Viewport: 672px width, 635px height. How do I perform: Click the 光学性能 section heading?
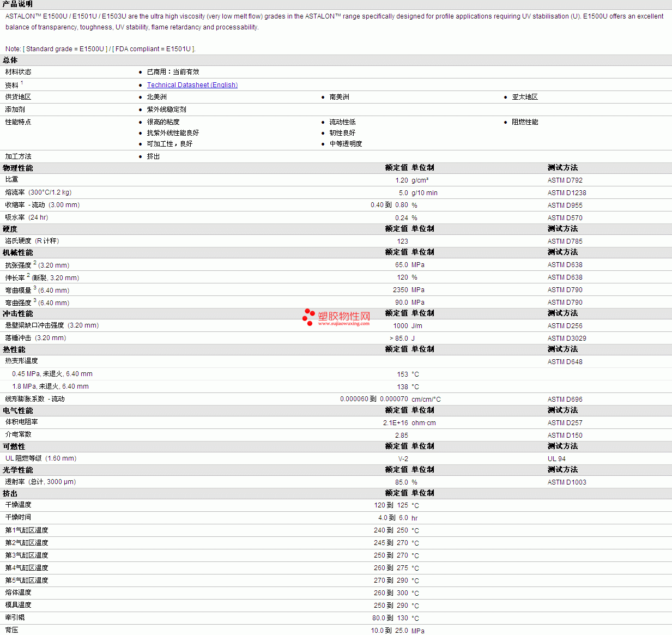click(x=18, y=470)
